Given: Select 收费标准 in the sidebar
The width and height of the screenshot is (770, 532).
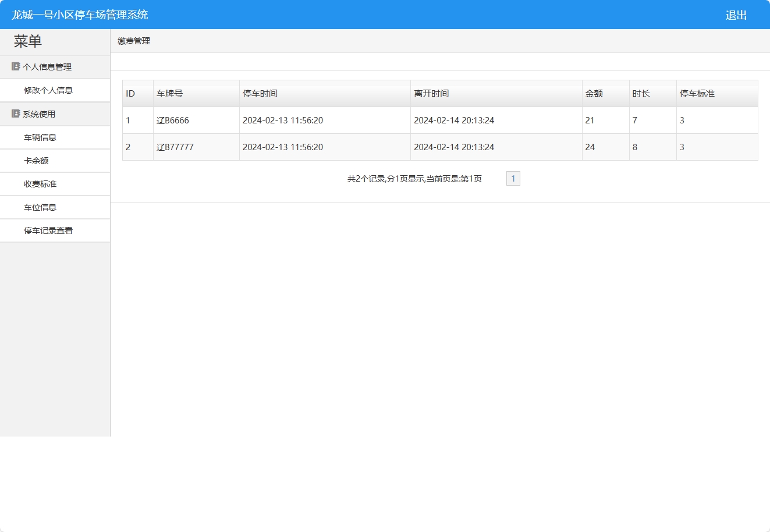Looking at the screenshot, I should click(40, 184).
